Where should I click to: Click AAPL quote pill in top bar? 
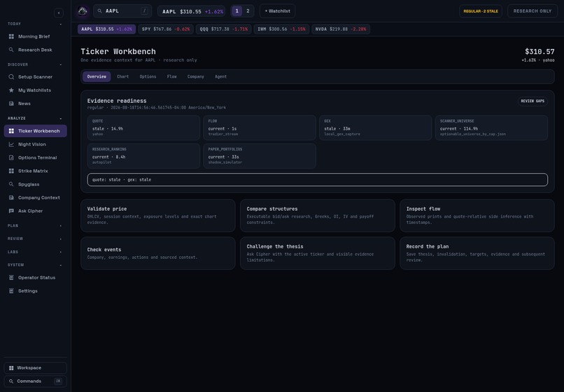(192, 11)
